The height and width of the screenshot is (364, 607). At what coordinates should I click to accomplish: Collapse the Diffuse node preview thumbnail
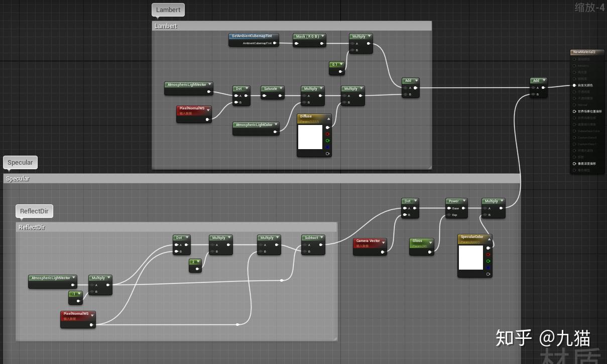[x=329, y=118]
